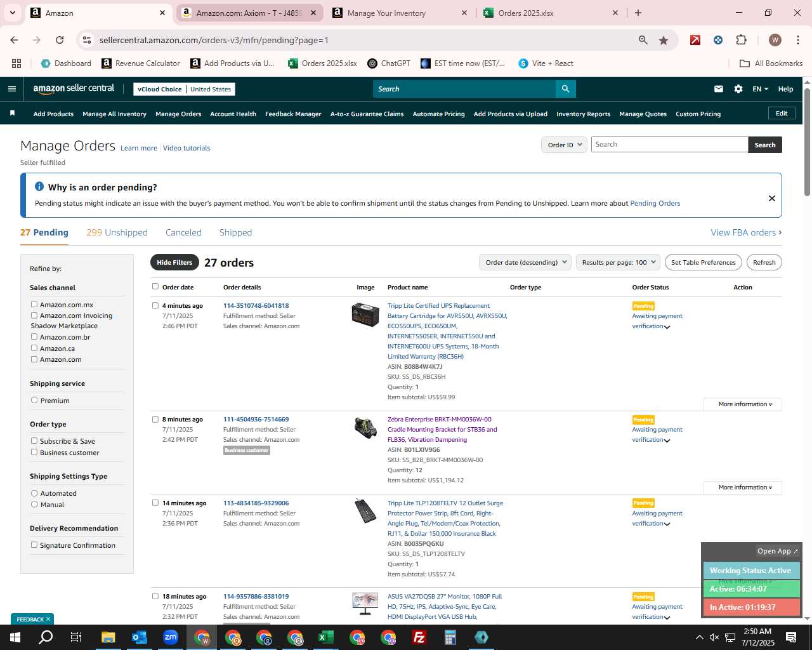Open Zoom from the taskbar
The height and width of the screenshot is (650, 812).
[x=170, y=637]
